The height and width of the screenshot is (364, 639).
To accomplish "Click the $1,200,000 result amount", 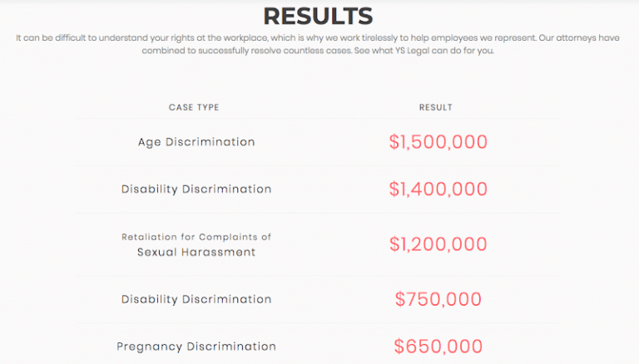I will [x=438, y=244].
